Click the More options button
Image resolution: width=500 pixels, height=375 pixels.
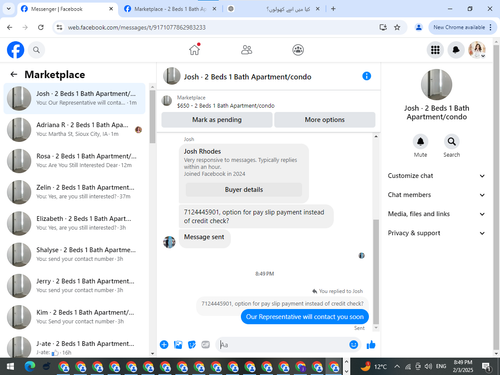325,120
